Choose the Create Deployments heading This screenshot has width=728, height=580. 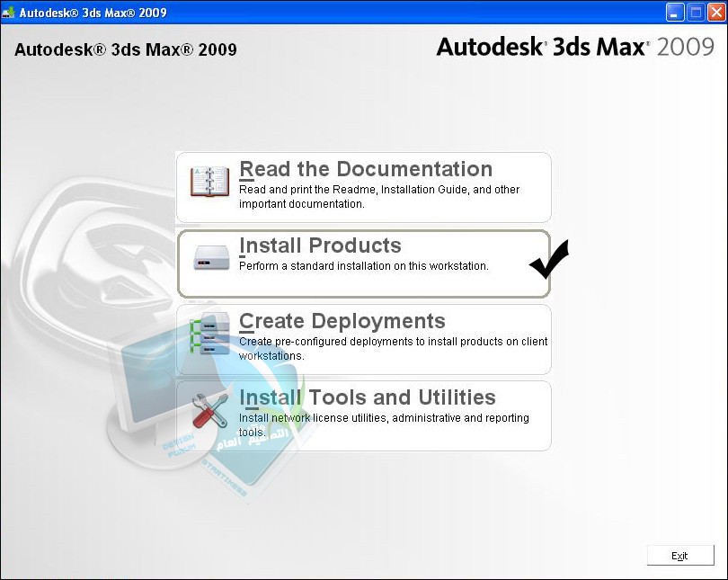(342, 321)
